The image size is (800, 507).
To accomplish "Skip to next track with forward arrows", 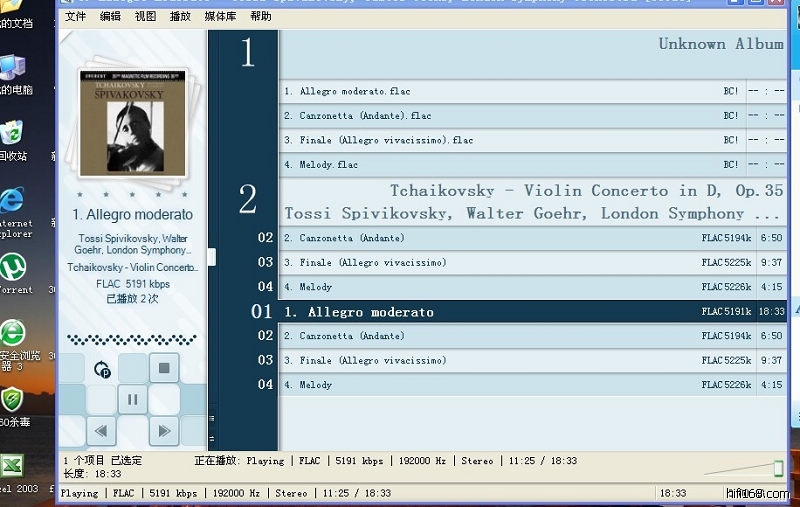I will pos(163,431).
